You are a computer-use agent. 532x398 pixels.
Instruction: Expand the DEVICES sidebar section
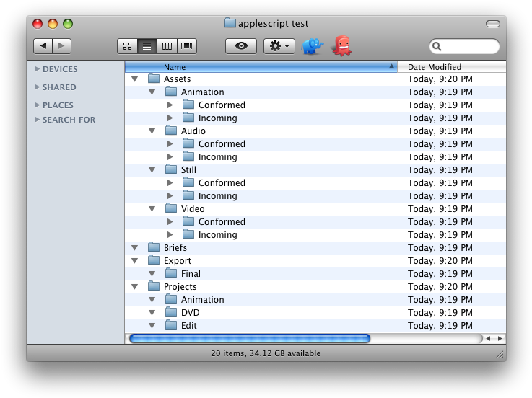37,68
